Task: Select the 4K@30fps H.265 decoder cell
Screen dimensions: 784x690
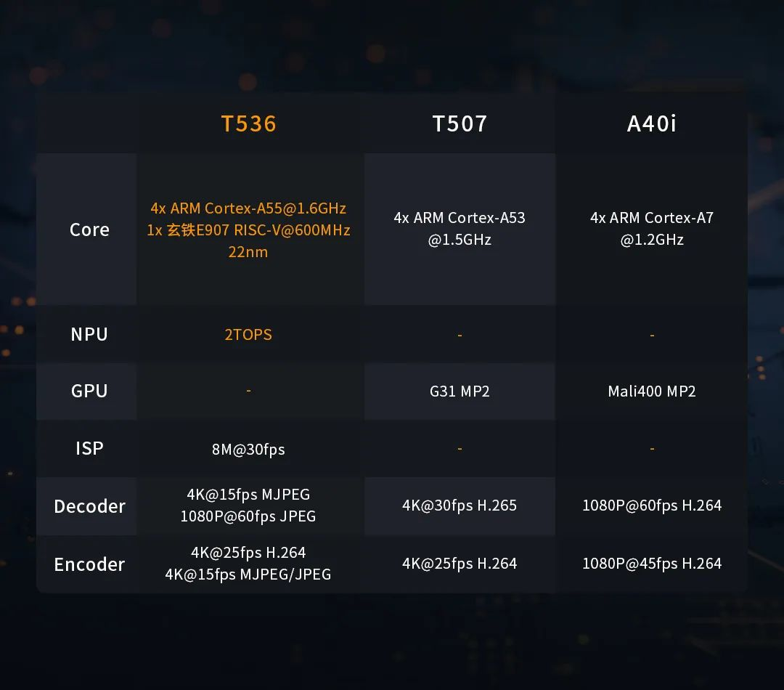Action: coord(460,506)
